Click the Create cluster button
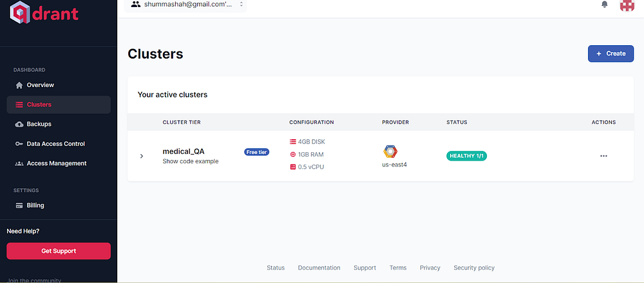This screenshot has height=283, width=644. click(x=611, y=54)
